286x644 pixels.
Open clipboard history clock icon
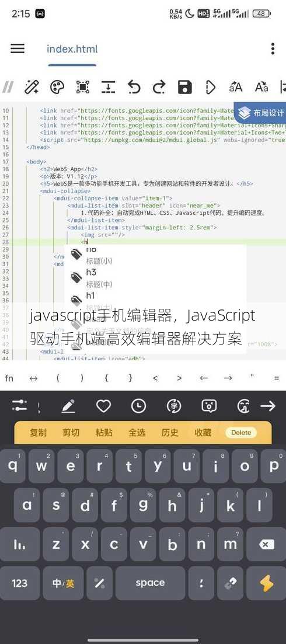pos(139,406)
